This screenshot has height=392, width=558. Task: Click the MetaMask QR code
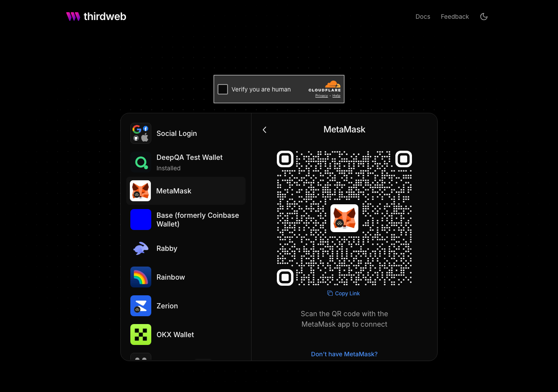[344, 218]
